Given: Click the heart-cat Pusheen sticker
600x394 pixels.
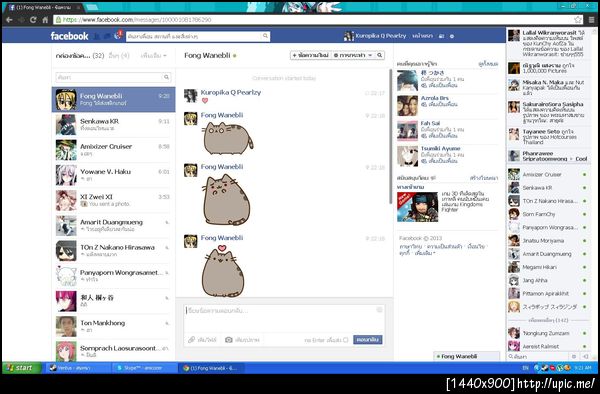Looking at the screenshot, I should pyautogui.click(x=223, y=271).
